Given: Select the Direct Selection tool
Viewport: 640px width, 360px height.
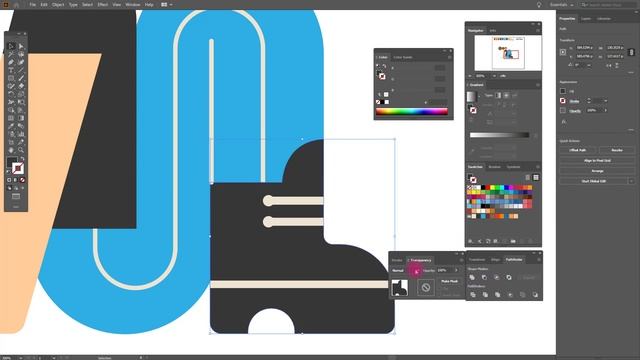Looking at the screenshot, I should click(21, 46).
